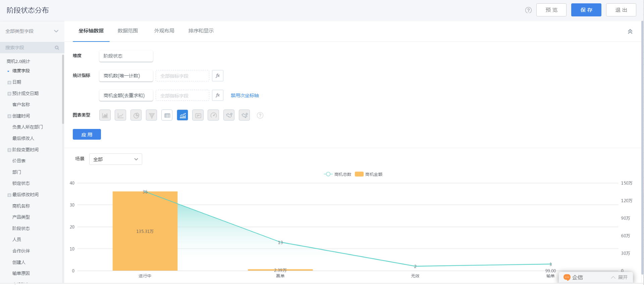Expand the 企信 panel with 展开

coord(619,277)
